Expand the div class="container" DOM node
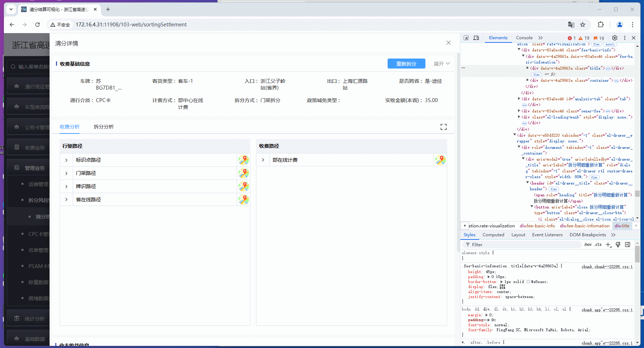The height and width of the screenshot is (348, 644). 528,80
